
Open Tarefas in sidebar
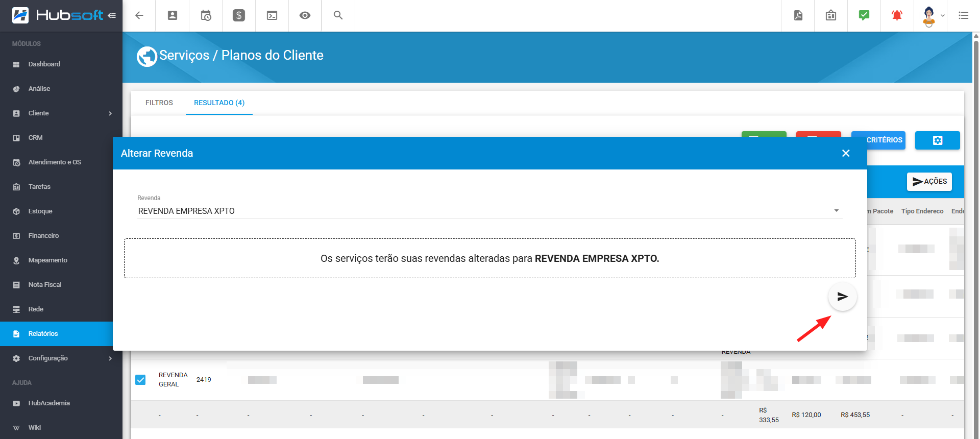[x=56, y=187]
